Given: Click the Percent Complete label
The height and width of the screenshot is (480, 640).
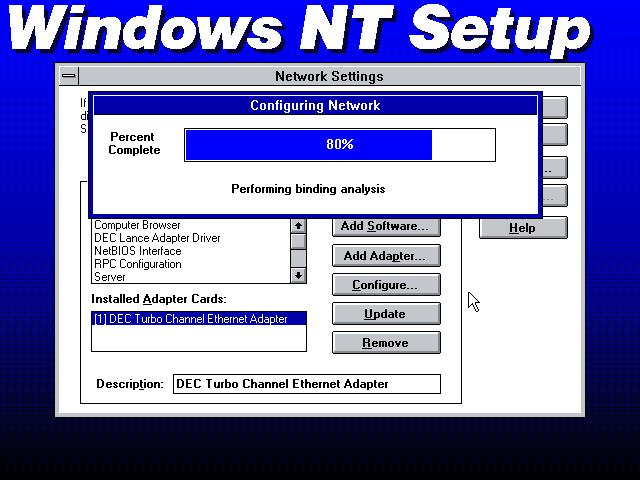Looking at the screenshot, I should coord(134,143).
